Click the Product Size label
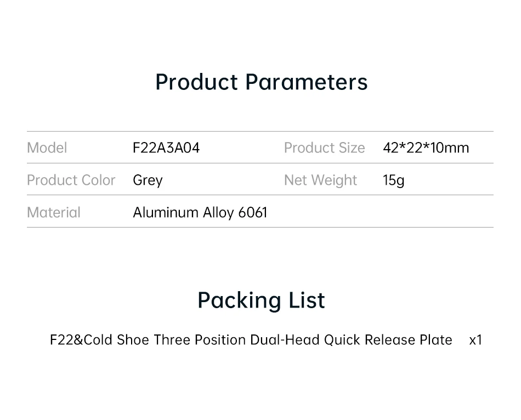The image size is (521, 420). 324,148
